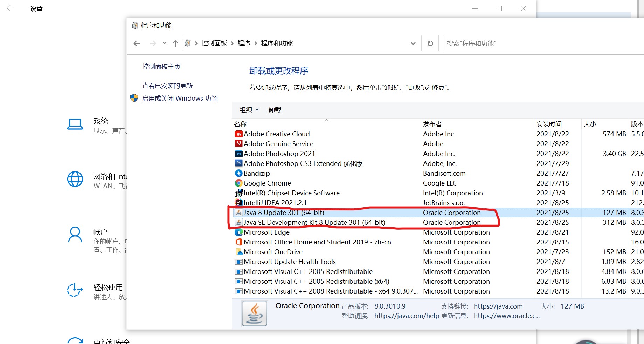Click the Visual C++ 2008 Redistributable icon
The height and width of the screenshot is (344, 644).
point(238,291)
